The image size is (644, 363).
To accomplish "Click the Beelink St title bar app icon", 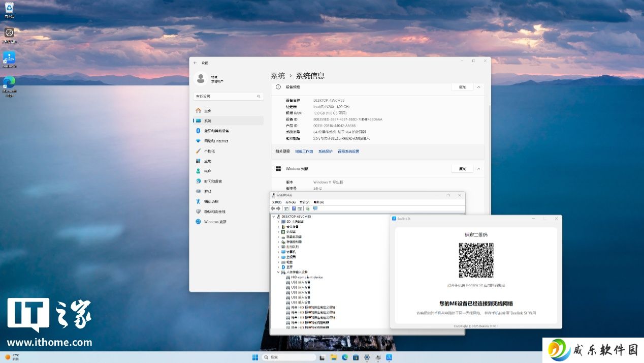I will 394,218.
